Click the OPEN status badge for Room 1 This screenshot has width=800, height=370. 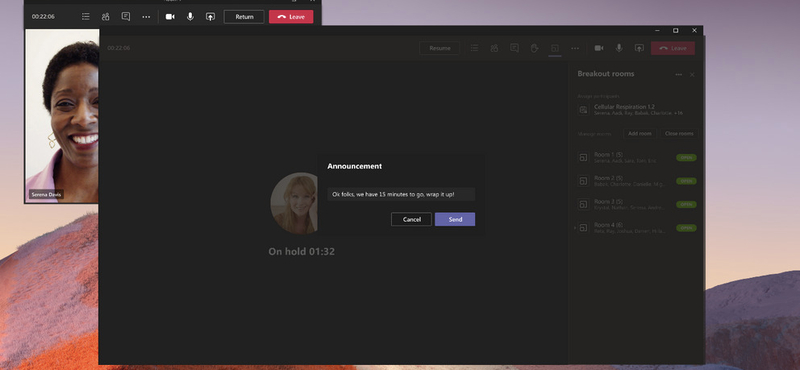[686, 158]
